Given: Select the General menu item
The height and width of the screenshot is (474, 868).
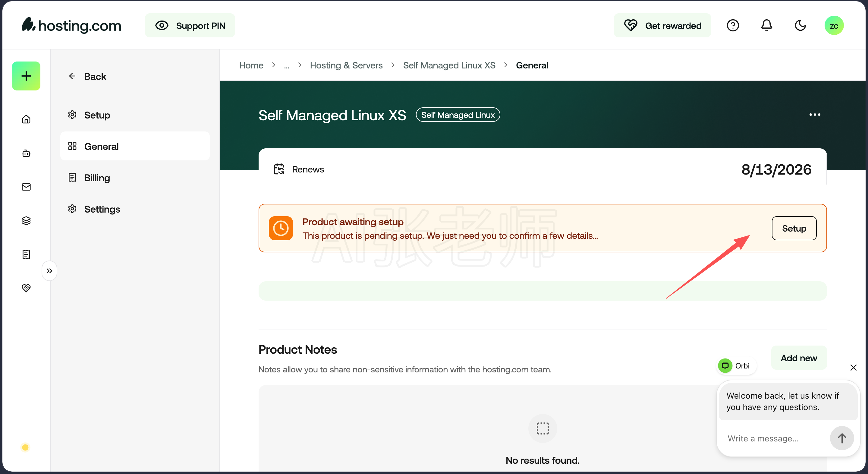Looking at the screenshot, I should point(135,146).
